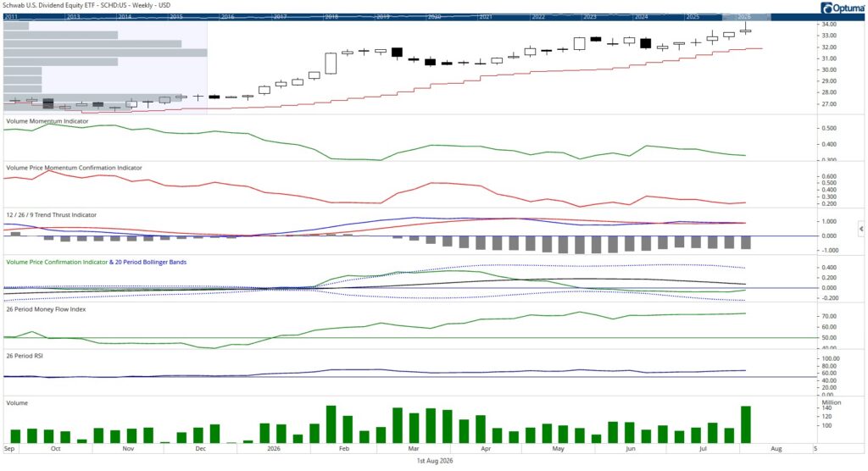Jump to 2025 in the overview timeline
Viewport: 868px width, 471px height.
point(693,17)
